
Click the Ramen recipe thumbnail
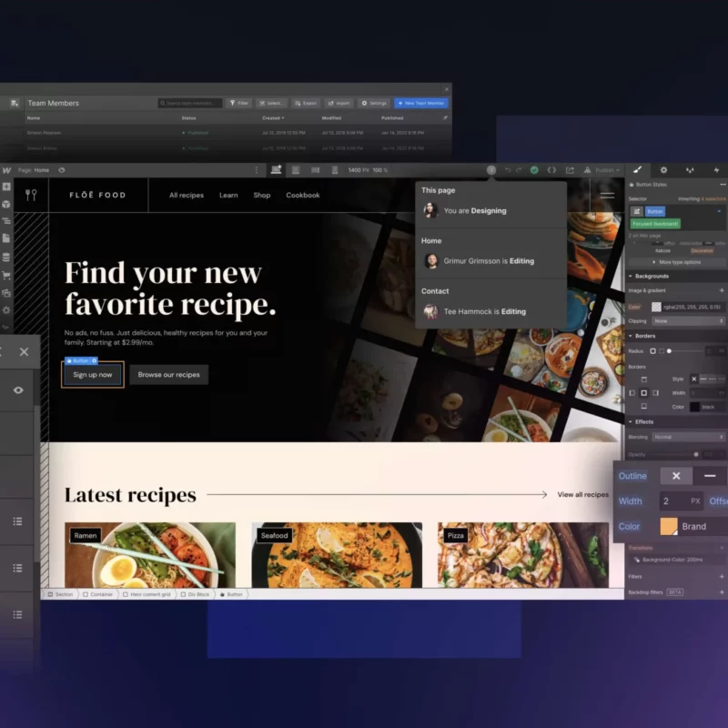[x=150, y=555]
